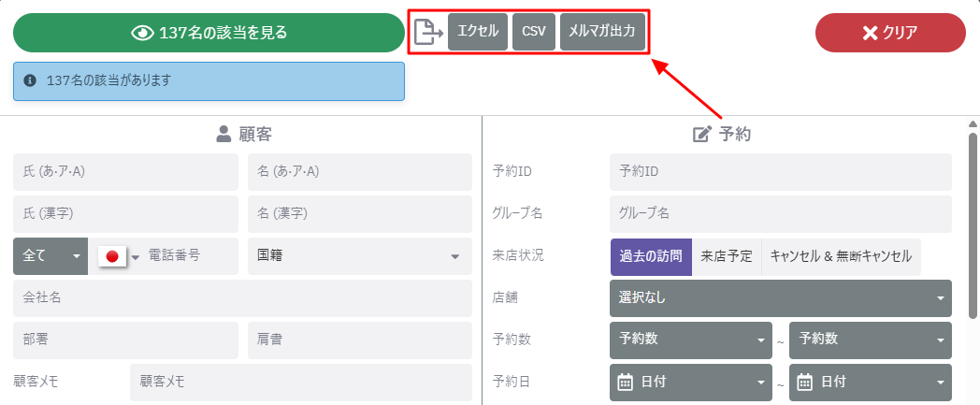Screen dimensions: 980x405
Task: Focus the 肩書 title field
Action: click(360, 340)
